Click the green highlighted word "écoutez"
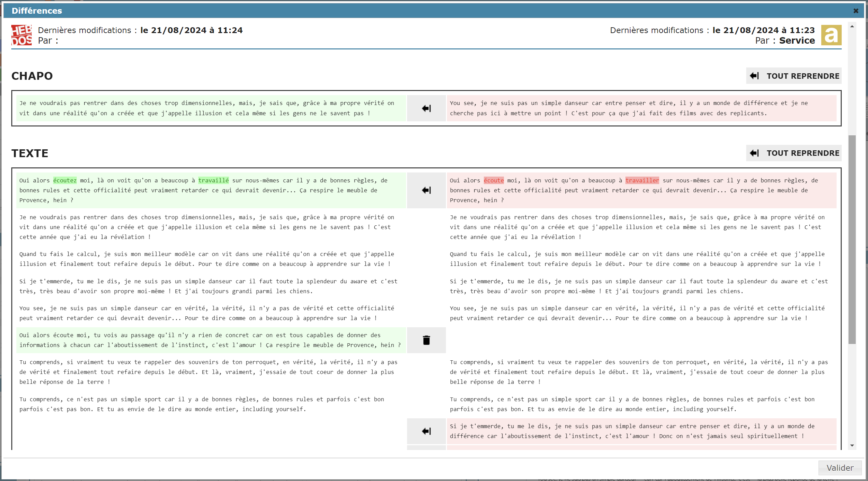This screenshot has height=481, width=868. [65, 180]
